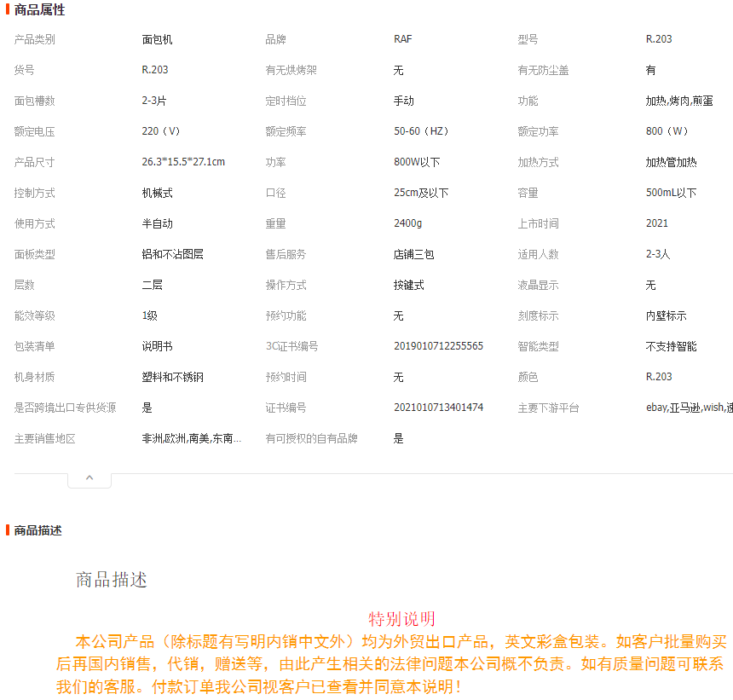
Task: Click the smart type value '不支持智能'
Action: (671, 346)
